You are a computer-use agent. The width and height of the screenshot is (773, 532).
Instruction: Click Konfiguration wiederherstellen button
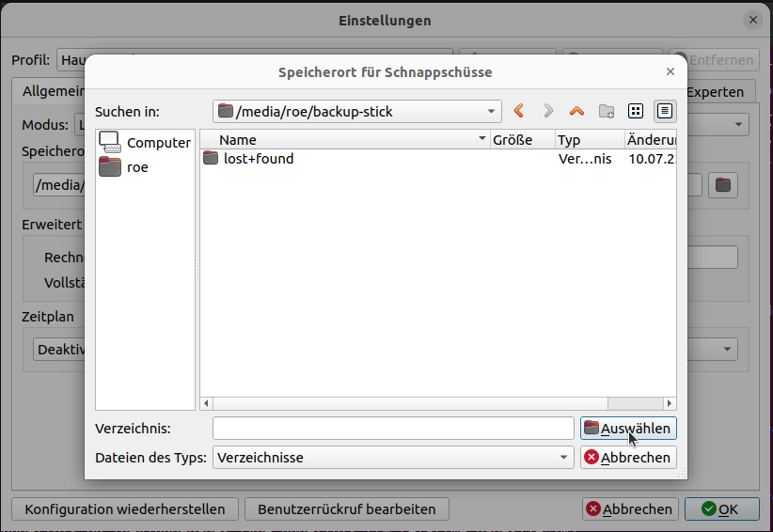125,509
